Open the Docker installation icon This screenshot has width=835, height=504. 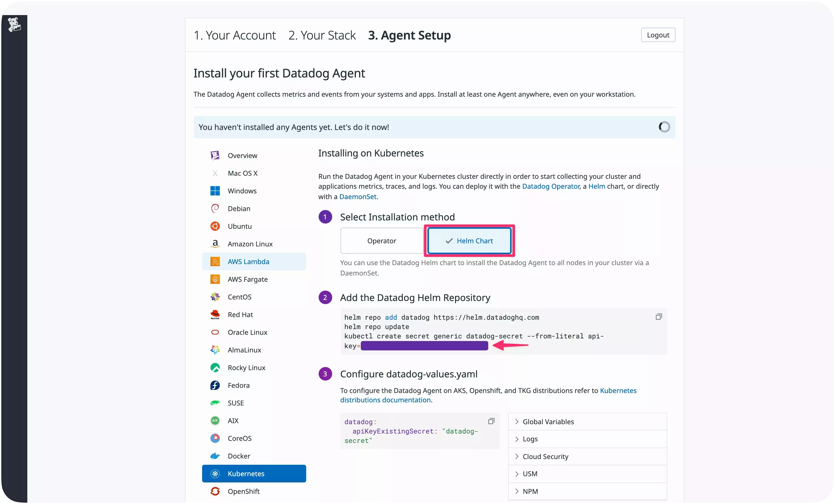pos(215,456)
